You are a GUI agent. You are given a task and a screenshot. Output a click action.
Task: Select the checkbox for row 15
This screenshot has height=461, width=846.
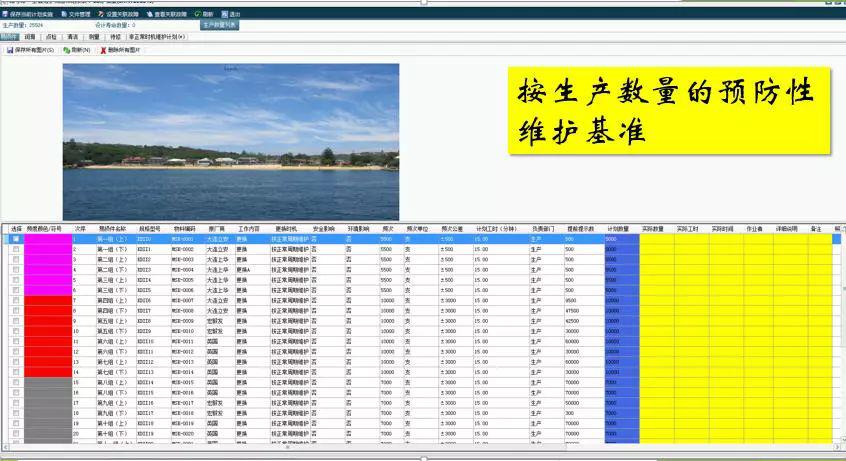coord(16,382)
